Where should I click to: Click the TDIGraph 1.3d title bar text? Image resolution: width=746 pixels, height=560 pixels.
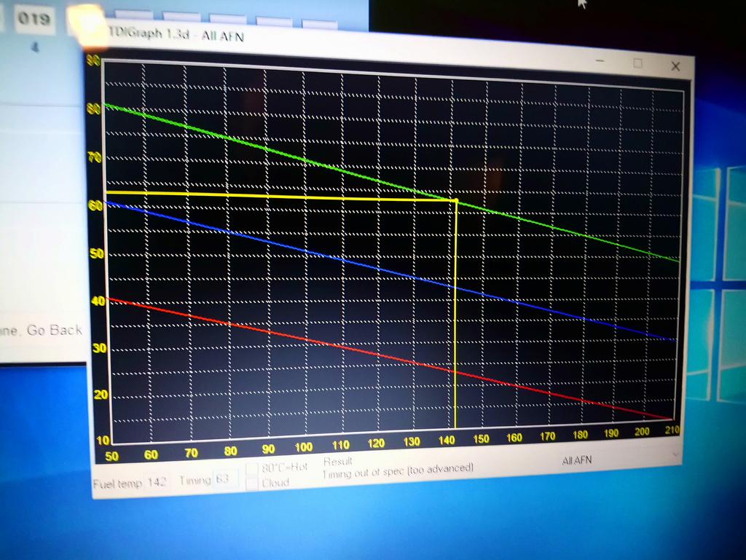(176, 33)
